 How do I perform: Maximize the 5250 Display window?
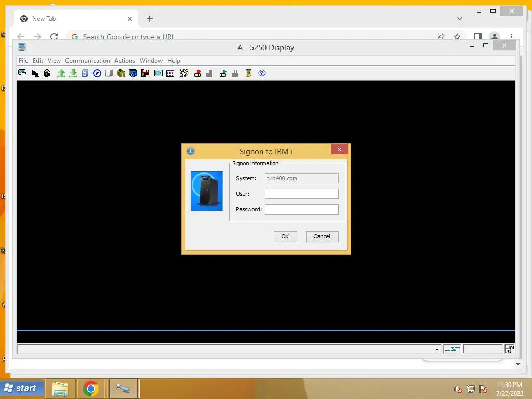click(486, 46)
